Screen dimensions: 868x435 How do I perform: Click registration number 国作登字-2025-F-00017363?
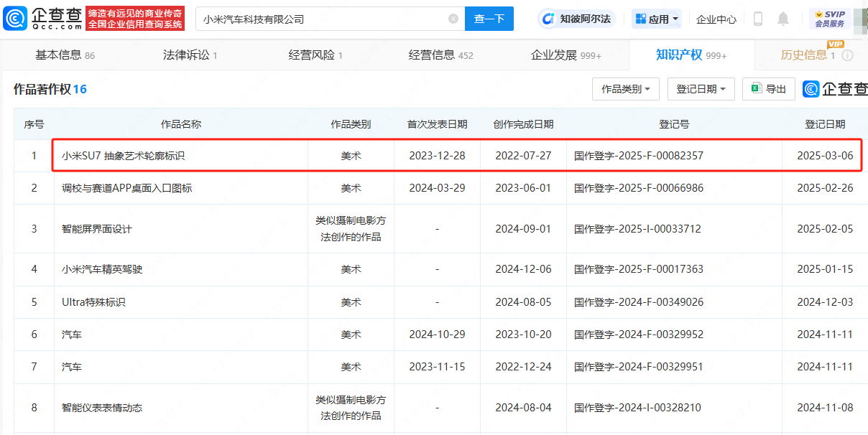[639, 269]
